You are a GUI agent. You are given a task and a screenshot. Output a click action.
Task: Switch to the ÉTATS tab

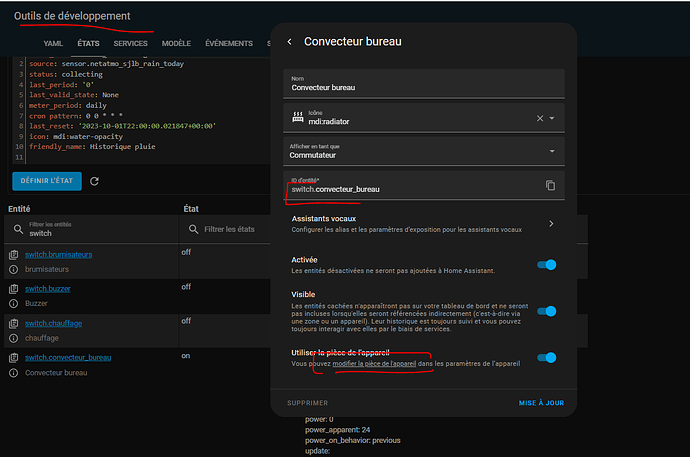88,44
